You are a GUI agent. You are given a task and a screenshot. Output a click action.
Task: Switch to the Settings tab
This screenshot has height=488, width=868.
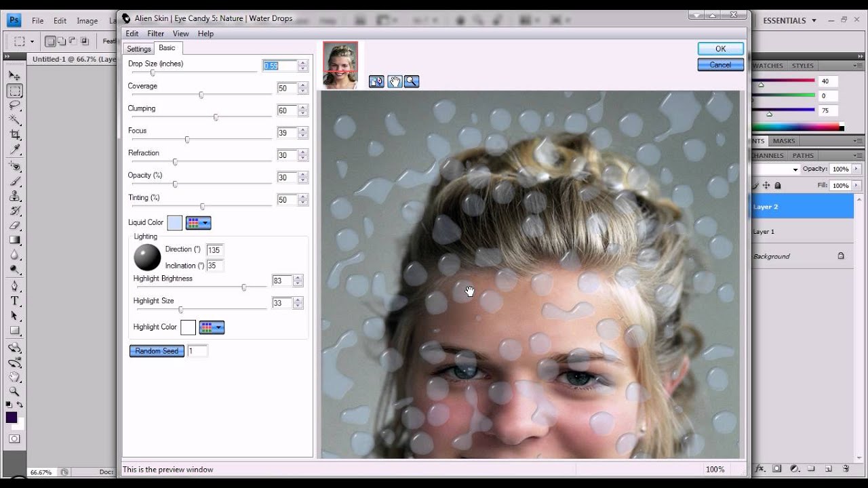coord(139,49)
